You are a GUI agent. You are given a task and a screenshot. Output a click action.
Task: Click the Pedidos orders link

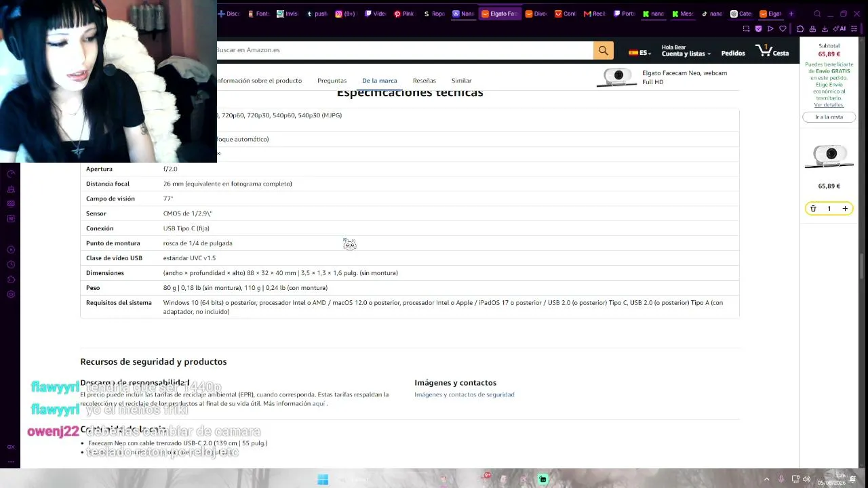click(x=733, y=53)
